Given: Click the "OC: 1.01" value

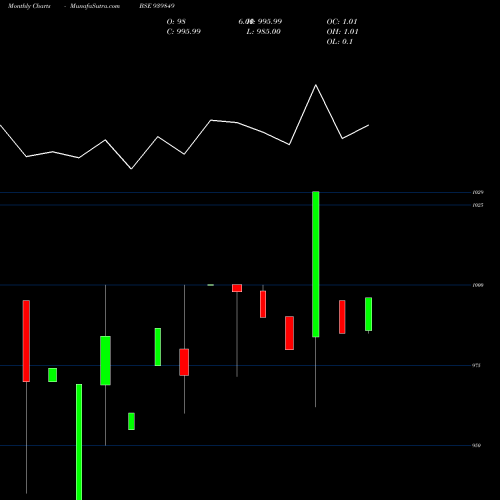Looking at the screenshot, I should click(x=342, y=22).
